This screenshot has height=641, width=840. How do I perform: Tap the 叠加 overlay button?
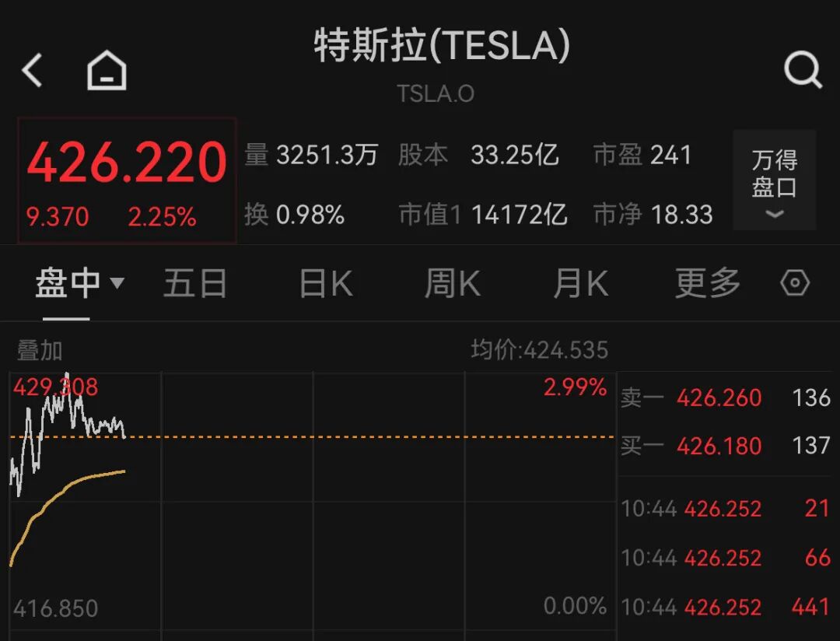(39, 351)
